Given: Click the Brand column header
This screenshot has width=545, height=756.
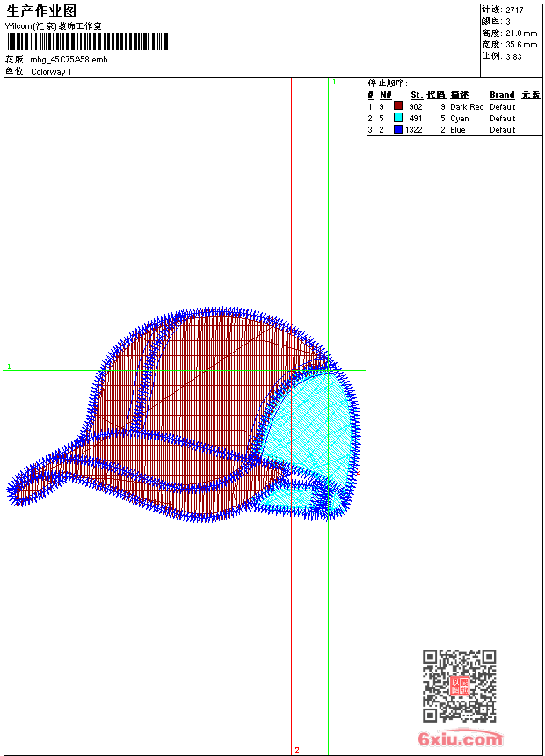Looking at the screenshot, I should 502,95.
